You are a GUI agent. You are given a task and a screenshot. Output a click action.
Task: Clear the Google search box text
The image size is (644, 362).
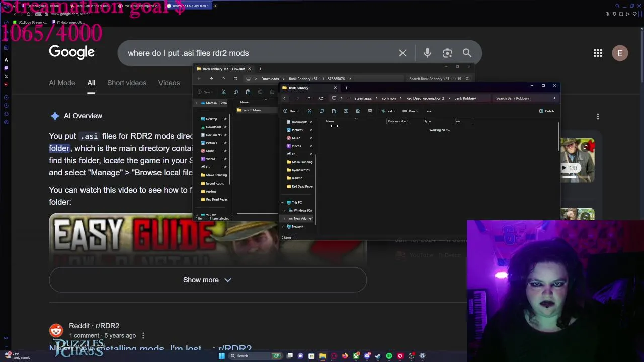(403, 53)
